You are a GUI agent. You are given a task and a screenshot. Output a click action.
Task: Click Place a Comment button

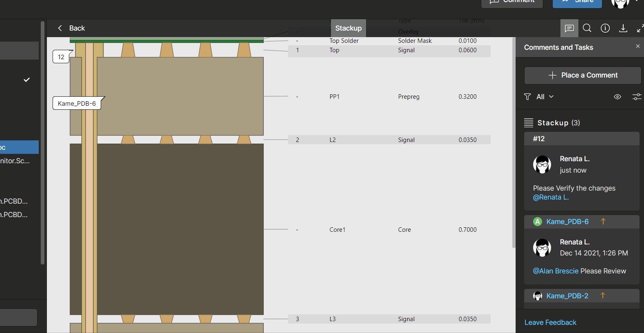pyautogui.click(x=582, y=75)
